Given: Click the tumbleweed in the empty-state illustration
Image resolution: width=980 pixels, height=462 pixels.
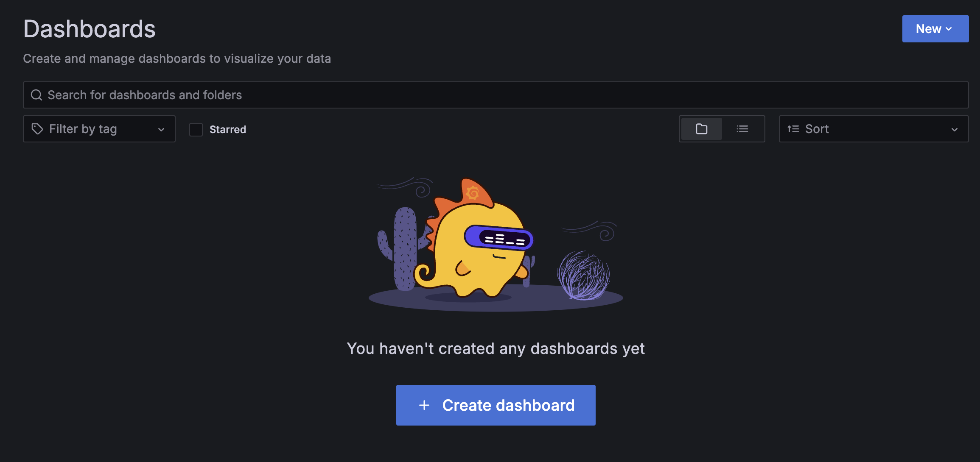Looking at the screenshot, I should [584, 276].
